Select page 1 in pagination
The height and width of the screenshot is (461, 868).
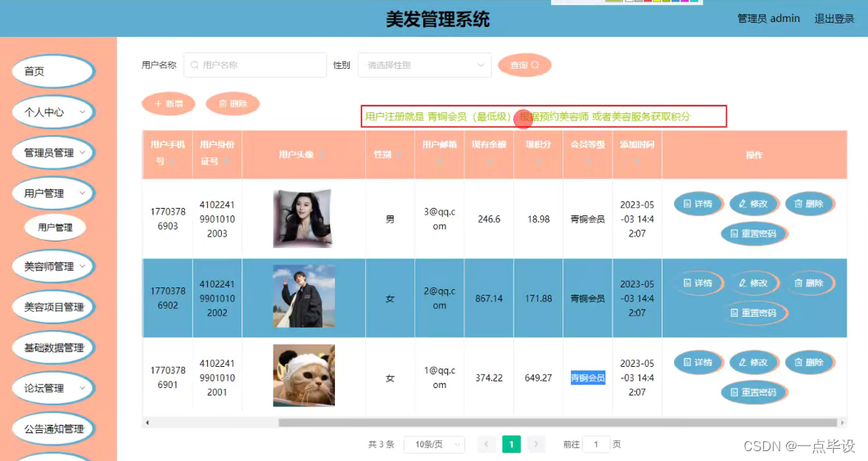(x=511, y=445)
